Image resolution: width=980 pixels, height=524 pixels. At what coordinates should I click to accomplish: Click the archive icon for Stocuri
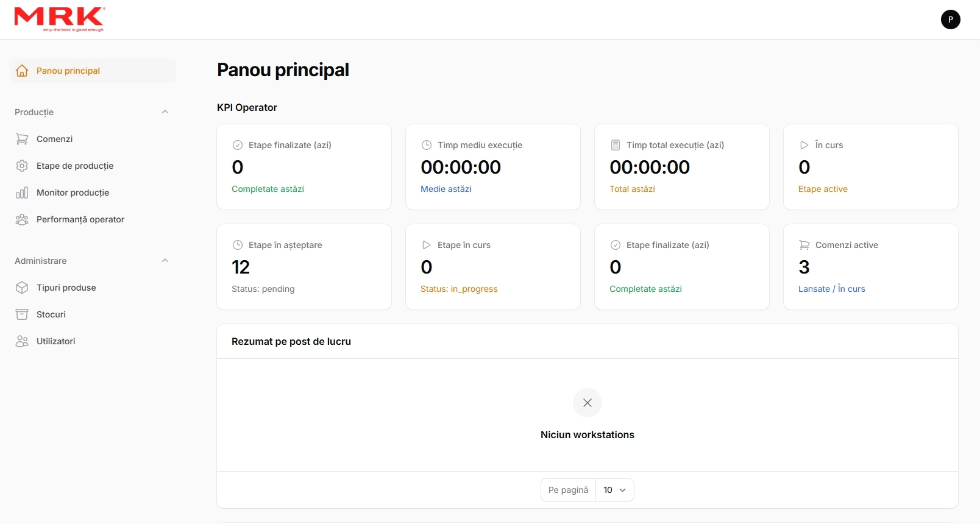coord(22,314)
